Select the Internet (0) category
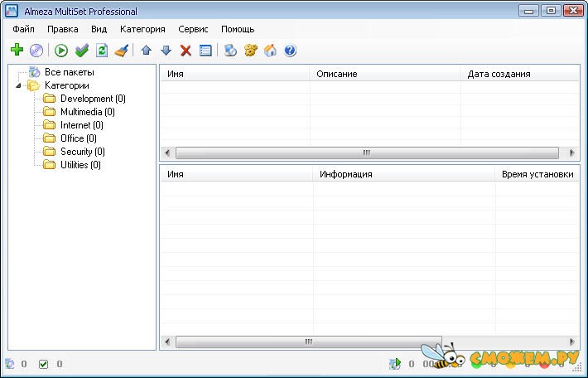Screen dimensions: 588x378 pyautogui.click(x=82, y=125)
